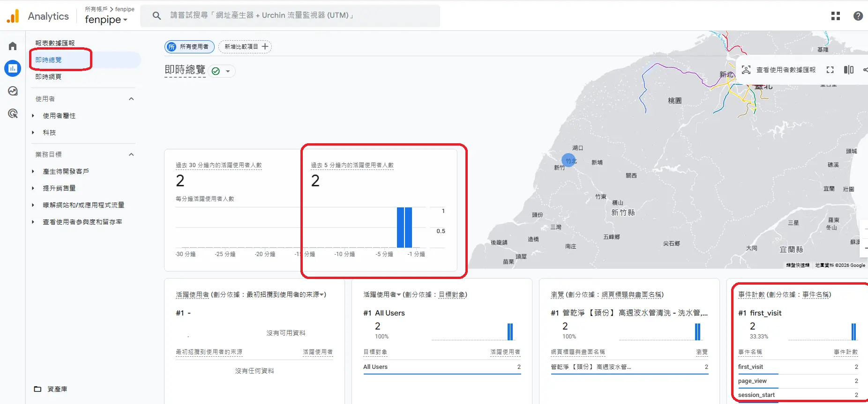Click the 所有使用者 segment chip
Screen dimensions: 868x404
(189, 46)
